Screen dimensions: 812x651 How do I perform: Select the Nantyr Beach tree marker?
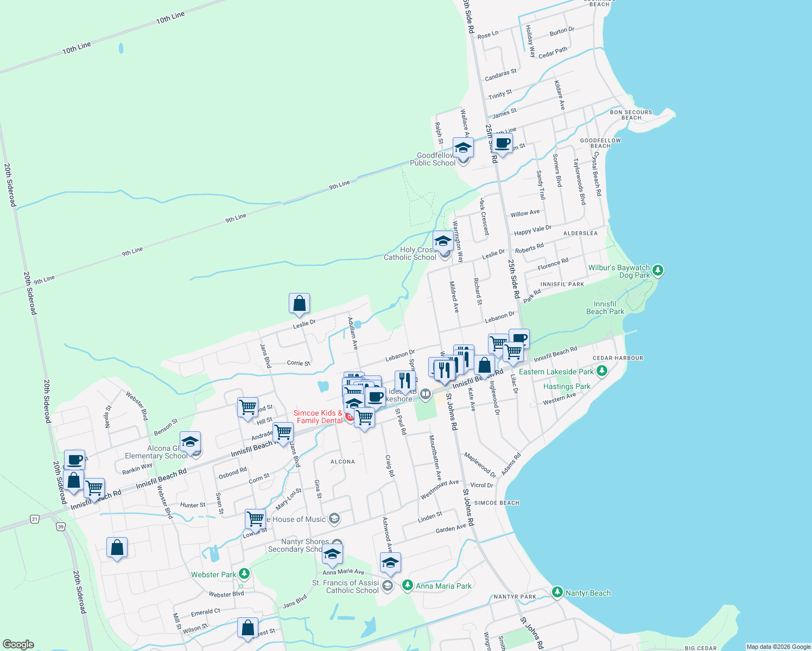(557, 592)
